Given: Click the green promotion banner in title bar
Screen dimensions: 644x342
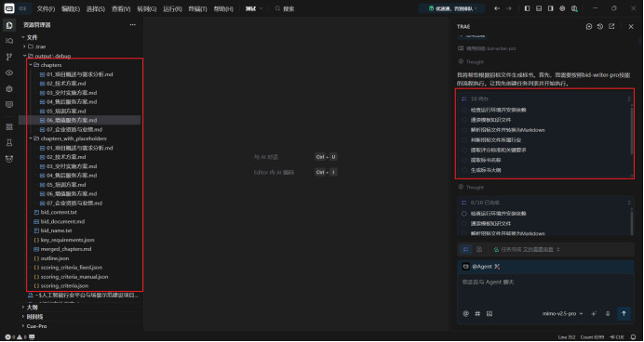Looking at the screenshot, I should pyautogui.click(x=451, y=8).
